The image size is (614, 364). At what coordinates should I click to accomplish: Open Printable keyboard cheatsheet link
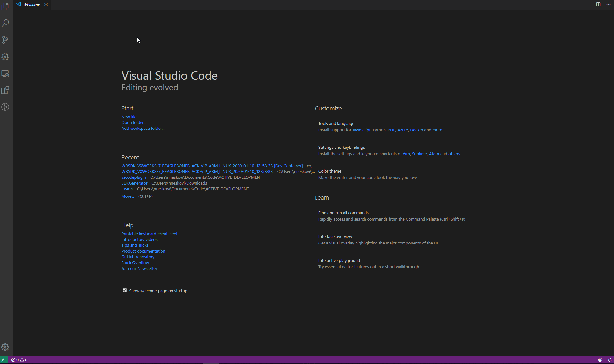click(x=149, y=234)
